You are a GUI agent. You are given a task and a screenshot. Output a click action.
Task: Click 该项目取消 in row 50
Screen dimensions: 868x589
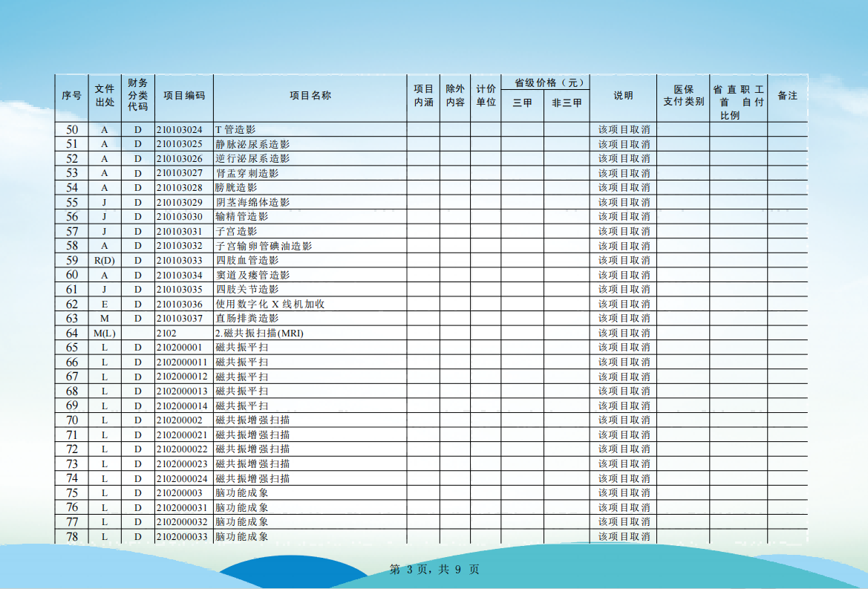click(624, 129)
